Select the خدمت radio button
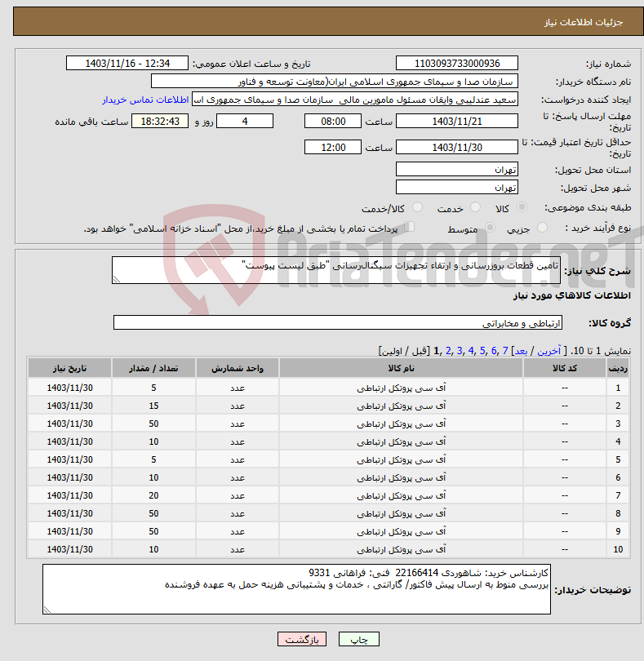Viewport: 644px width, 661px height. pos(475,207)
